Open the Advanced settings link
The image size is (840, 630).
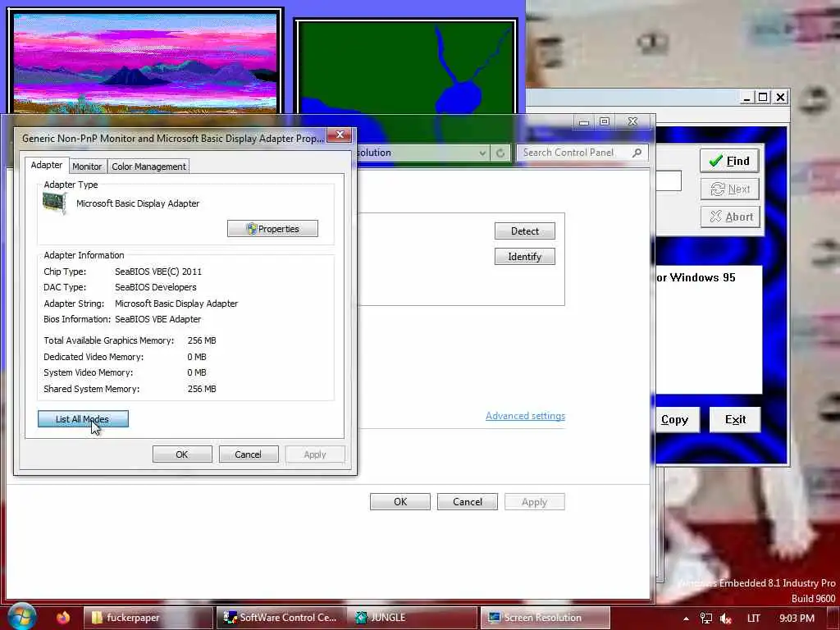coord(525,416)
